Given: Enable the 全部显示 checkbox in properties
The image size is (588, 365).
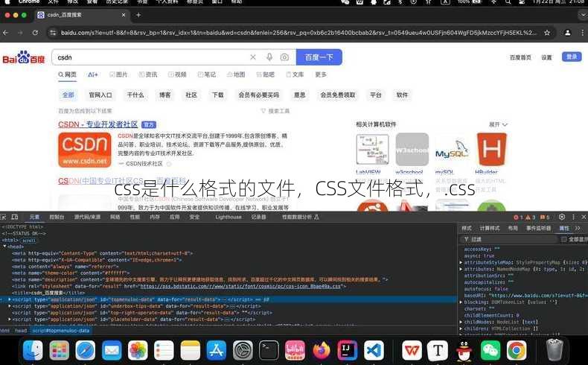Looking at the screenshot, I should click(x=564, y=239).
